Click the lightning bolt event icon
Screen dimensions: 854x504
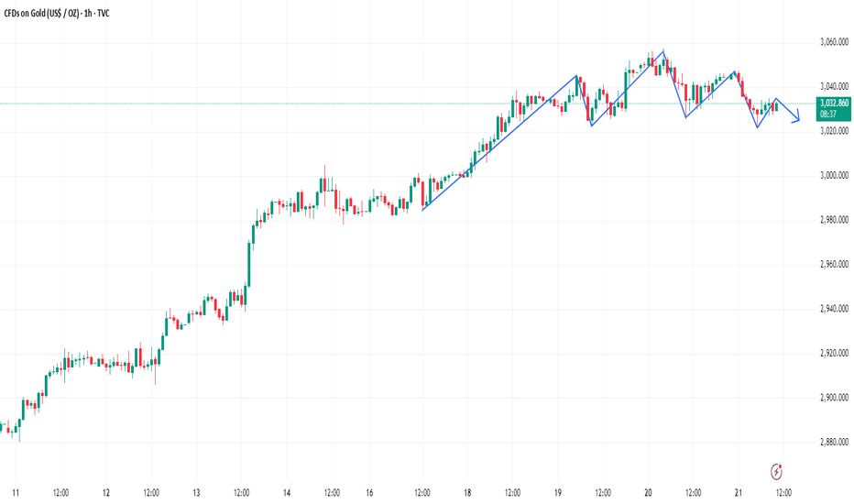(776, 472)
